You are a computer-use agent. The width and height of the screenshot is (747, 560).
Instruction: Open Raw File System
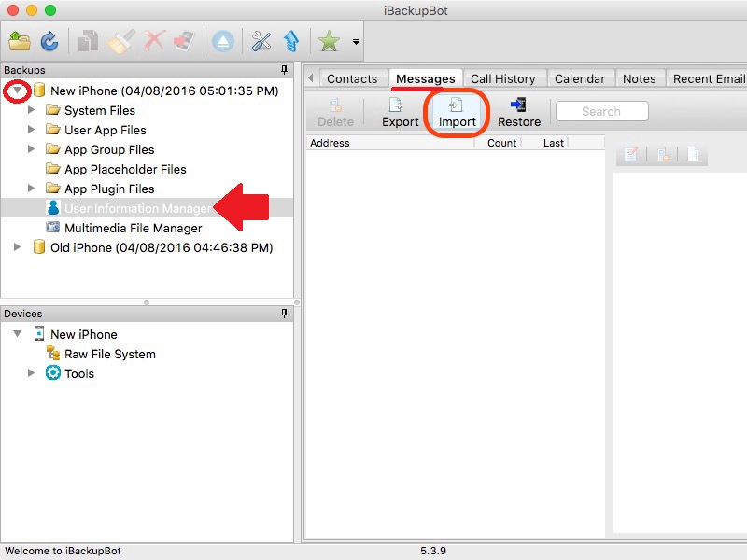[x=110, y=355]
